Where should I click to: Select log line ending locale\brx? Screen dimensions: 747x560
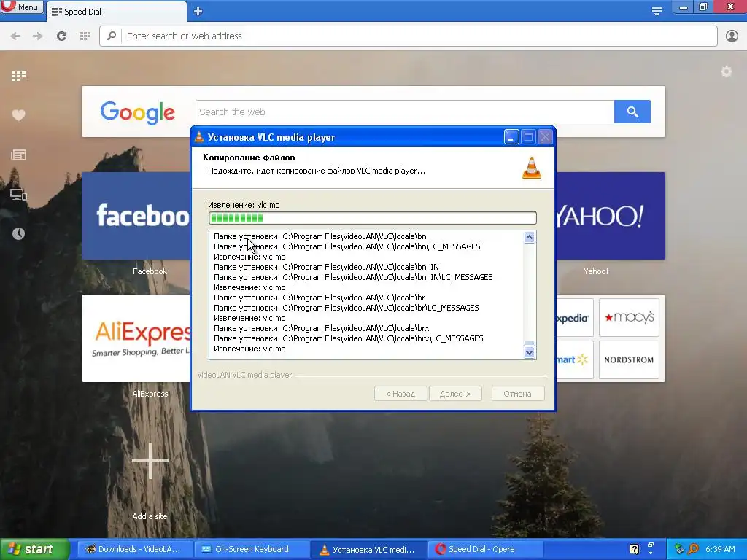322,329
